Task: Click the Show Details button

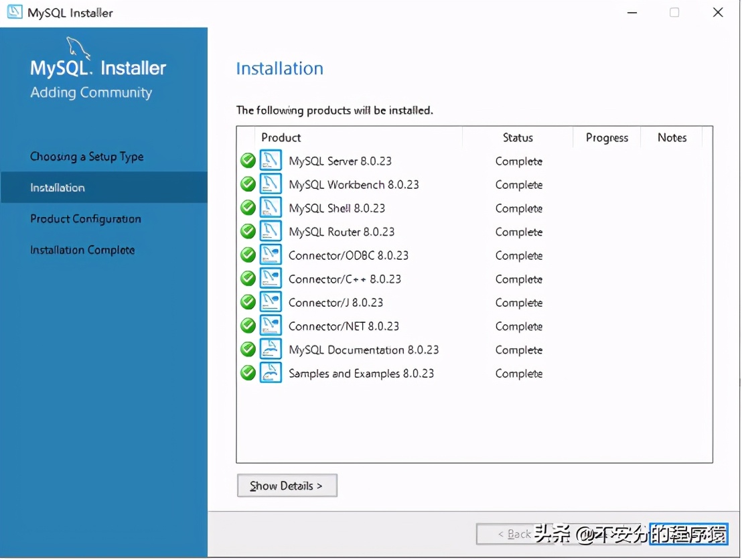Action: point(287,486)
